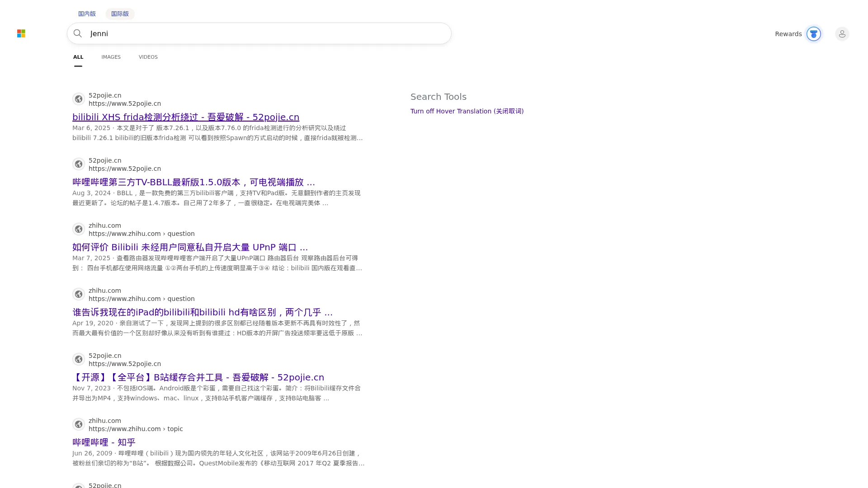
Task: Open the Rewards medal icon
Action: click(x=813, y=34)
